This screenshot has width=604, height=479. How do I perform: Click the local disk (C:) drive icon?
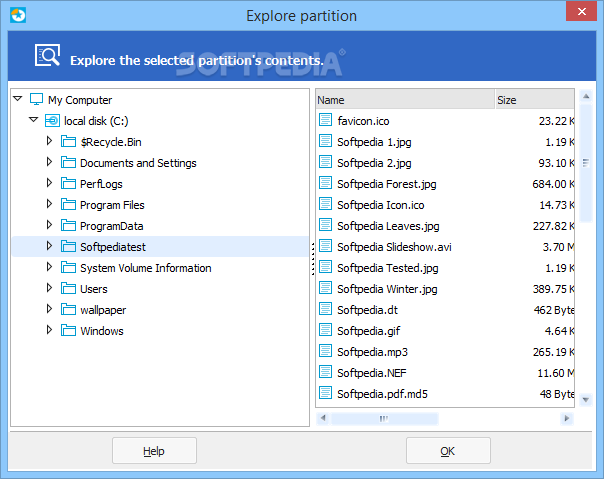click(x=52, y=121)
